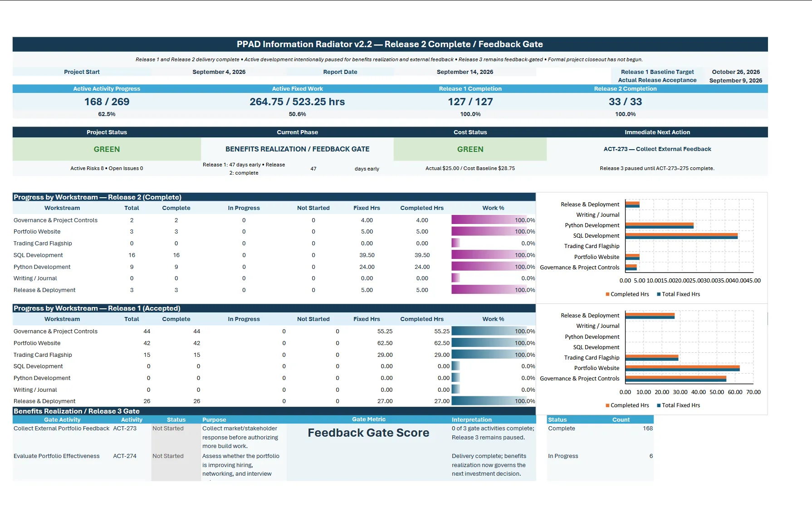
Task: Click the Not Started status for ACT-273
Action: (168, 429)
